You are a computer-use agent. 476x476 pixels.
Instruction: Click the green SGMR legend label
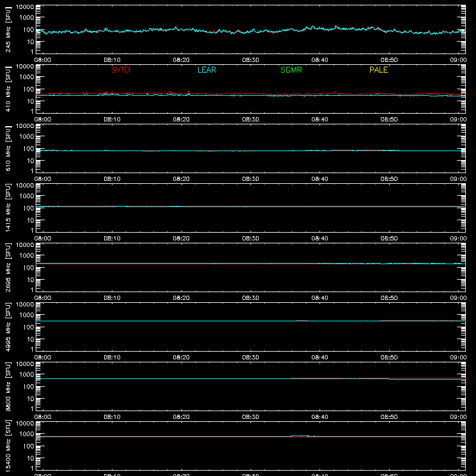291,70
